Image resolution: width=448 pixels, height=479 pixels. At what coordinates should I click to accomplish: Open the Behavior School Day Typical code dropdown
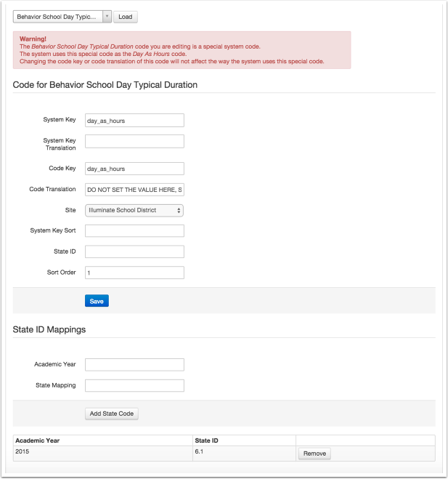[62, 17]
